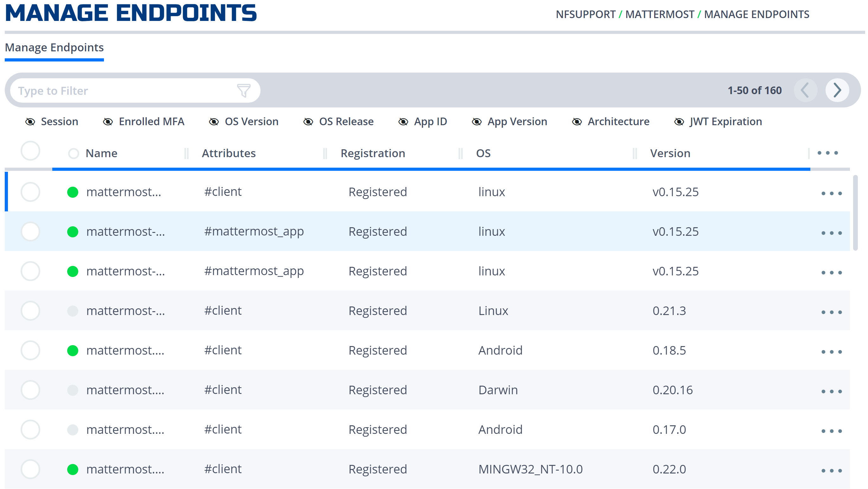868x489 pixels.
Task: Show the OS Version column
Action: click(244, 121)
